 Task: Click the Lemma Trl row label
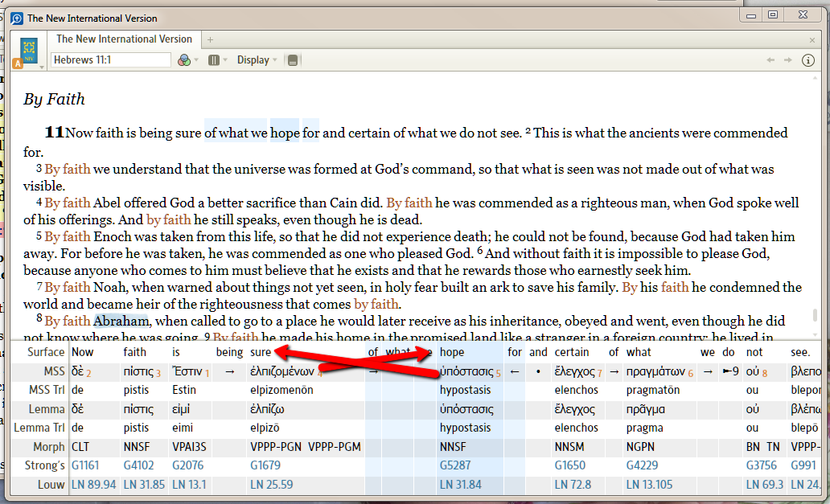pos(39,428)
